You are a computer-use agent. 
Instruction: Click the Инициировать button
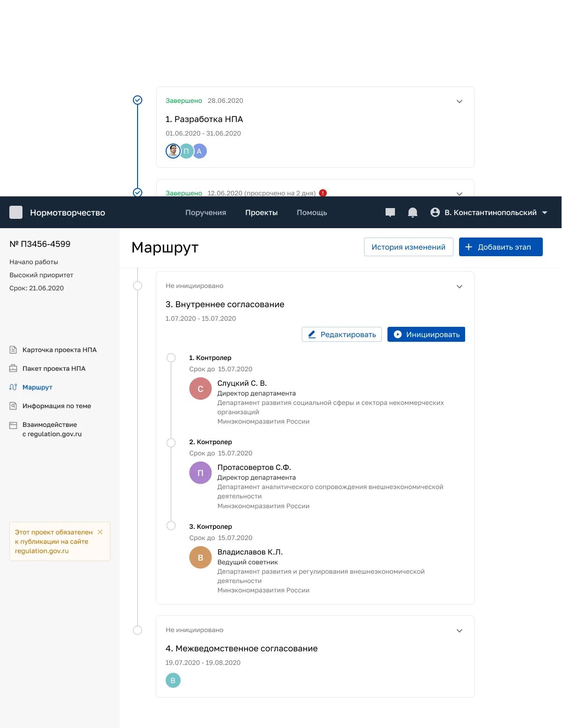(x=426, y=334)
